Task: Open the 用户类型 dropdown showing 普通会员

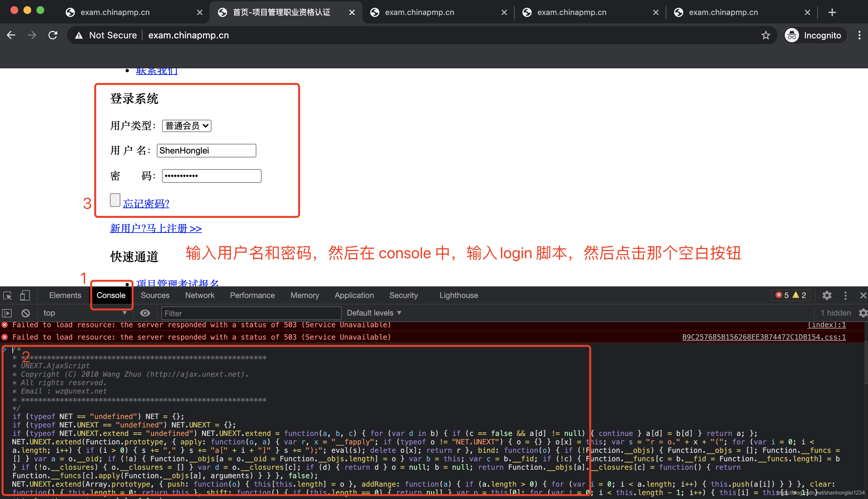Action: [x=187, y=126]
